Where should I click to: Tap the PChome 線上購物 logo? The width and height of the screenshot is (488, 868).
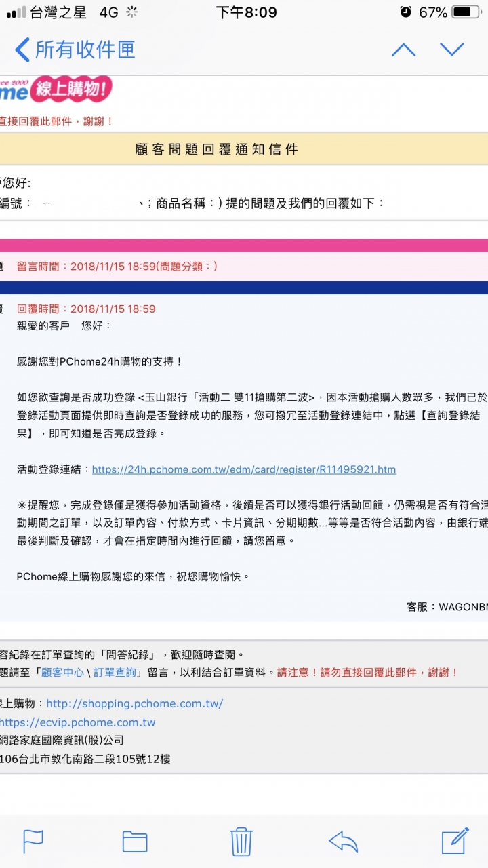point(56,91)
